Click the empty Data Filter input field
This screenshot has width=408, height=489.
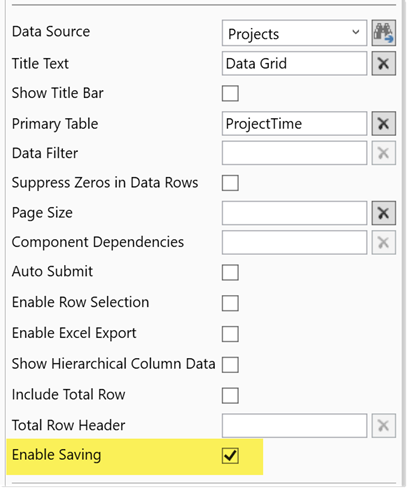[294, 153]
